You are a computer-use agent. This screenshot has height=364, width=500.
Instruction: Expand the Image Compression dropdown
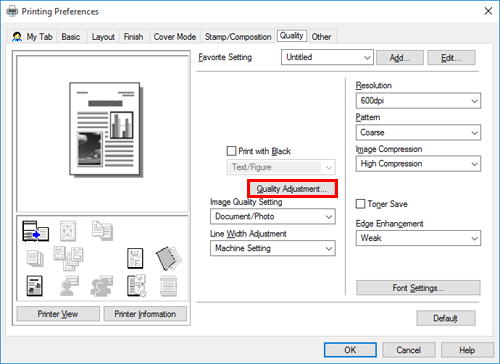(418, 164)
